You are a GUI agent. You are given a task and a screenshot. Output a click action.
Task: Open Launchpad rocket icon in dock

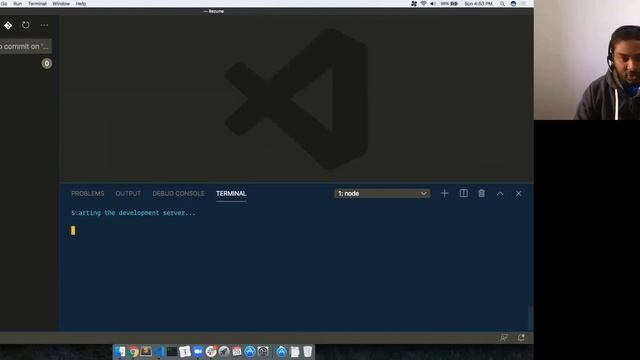pos(224,351)
